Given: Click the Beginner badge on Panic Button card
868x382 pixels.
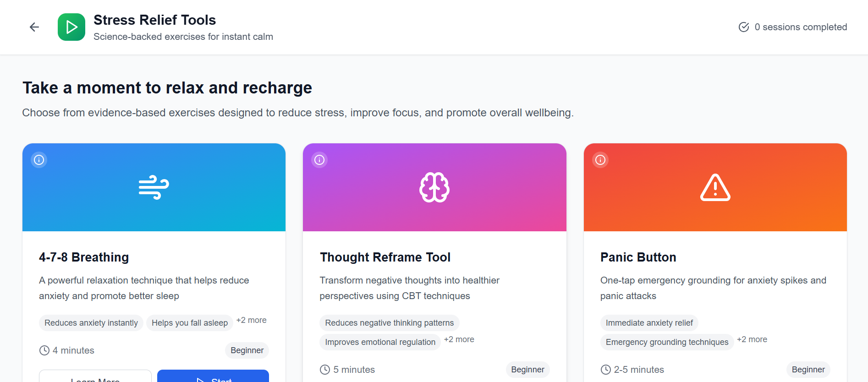Looking at the screenshot, I should point(808,369).
